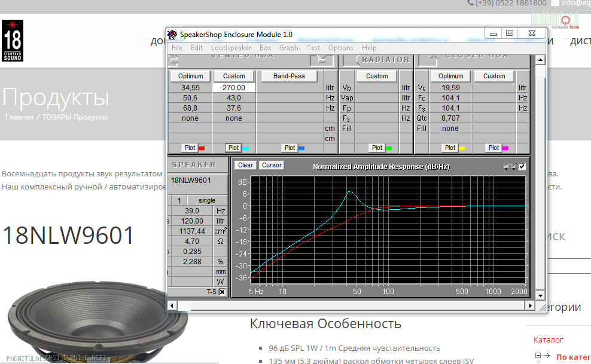Click the vented Custom value 37,6
This screenshot has height=364, width=591.
point(234,108)
